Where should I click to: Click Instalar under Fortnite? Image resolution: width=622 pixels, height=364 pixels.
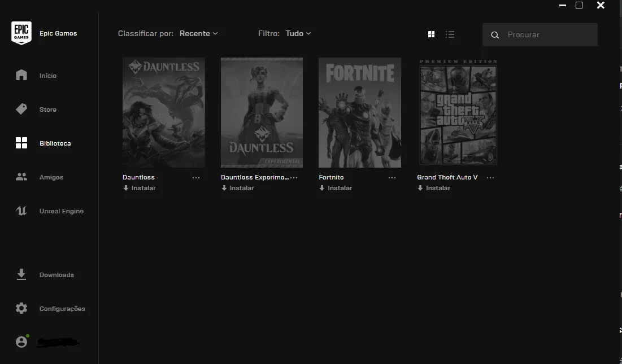(x=340, y=188)
